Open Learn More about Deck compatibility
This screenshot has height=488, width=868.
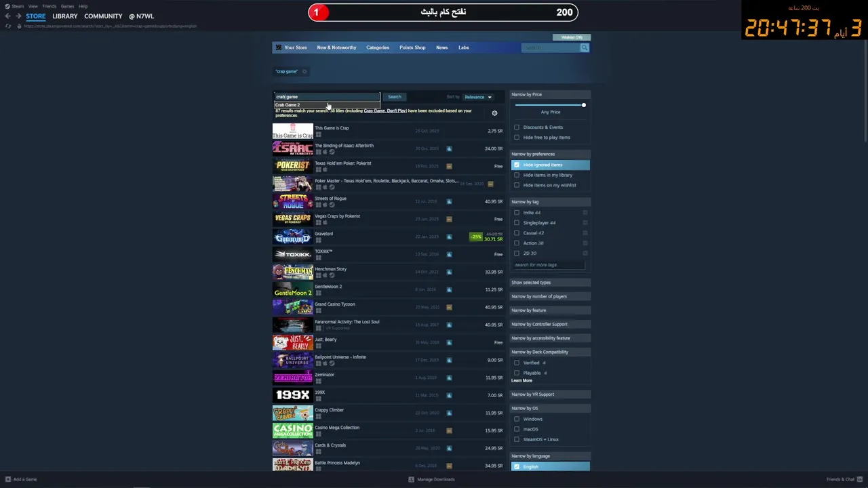coord(521,380)
